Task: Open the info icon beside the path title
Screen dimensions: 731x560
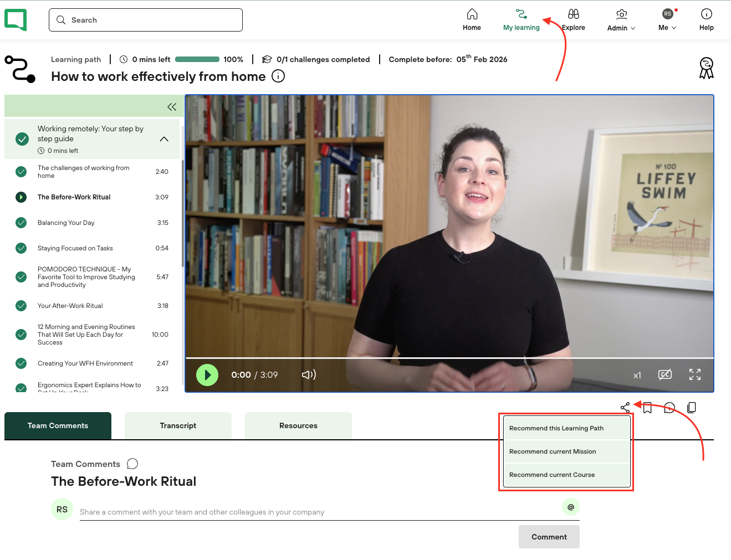Action: point(278,76)
